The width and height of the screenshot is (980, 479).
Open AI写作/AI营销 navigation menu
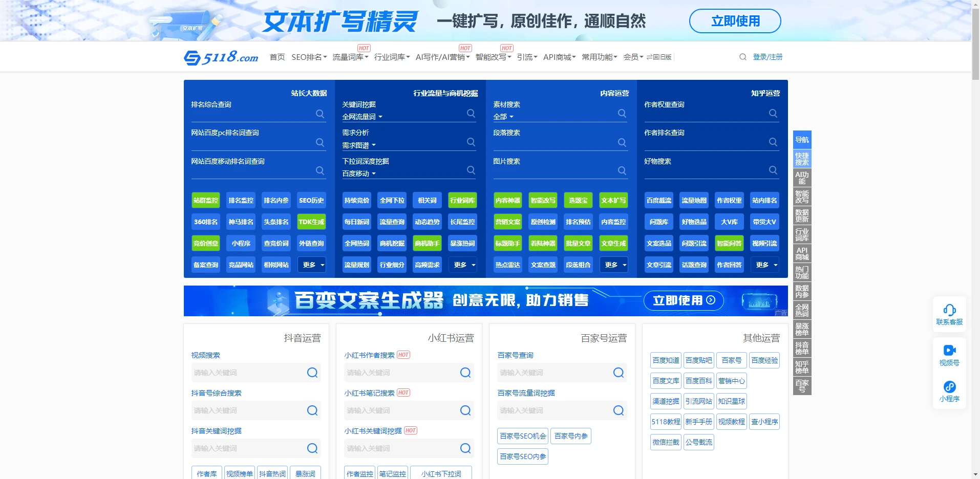(443, 57)
